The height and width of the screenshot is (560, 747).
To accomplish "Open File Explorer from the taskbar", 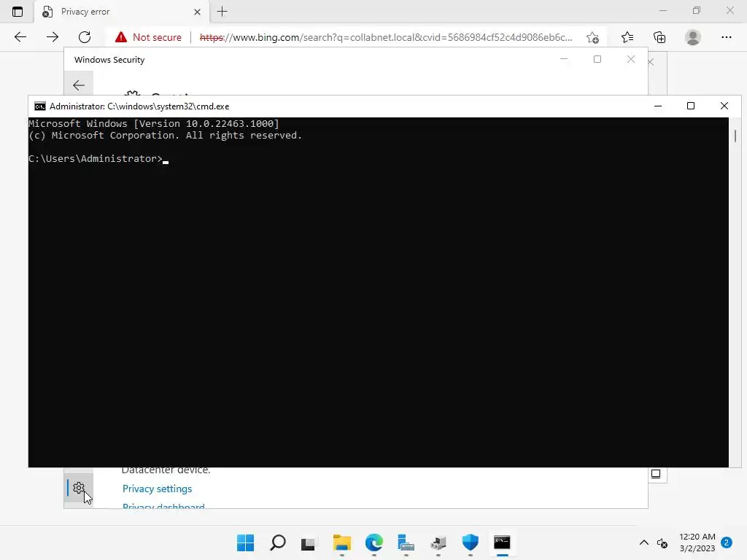I will [342, 542].
